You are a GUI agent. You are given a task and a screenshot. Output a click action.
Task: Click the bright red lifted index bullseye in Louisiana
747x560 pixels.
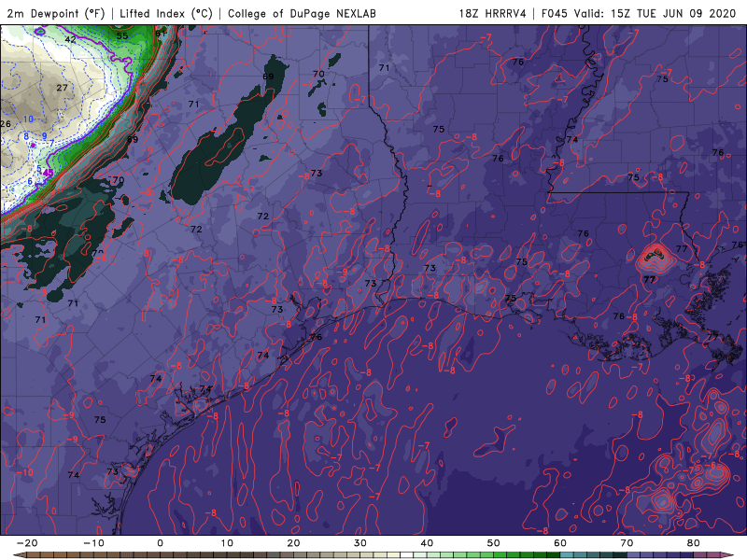(x=655, y=258)
